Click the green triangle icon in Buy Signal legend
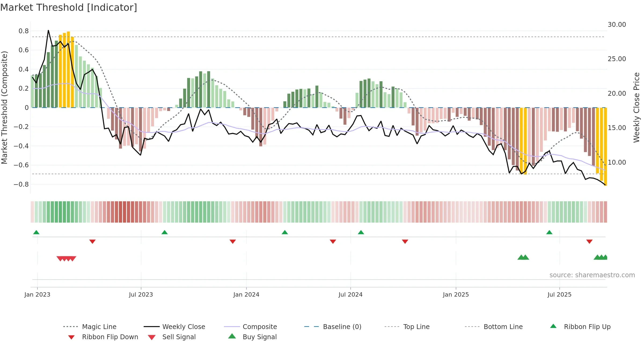The image size is (644, 362). click(x=232, y=336)
